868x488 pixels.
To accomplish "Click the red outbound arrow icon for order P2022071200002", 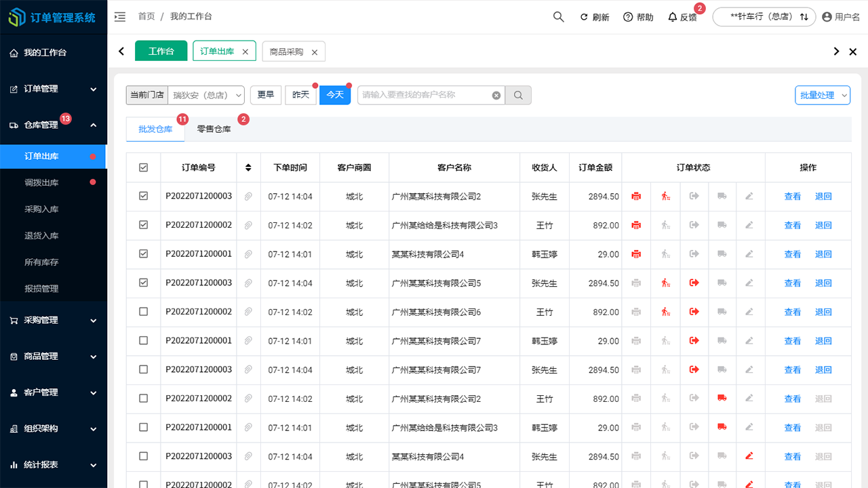I will click(694, 312).
